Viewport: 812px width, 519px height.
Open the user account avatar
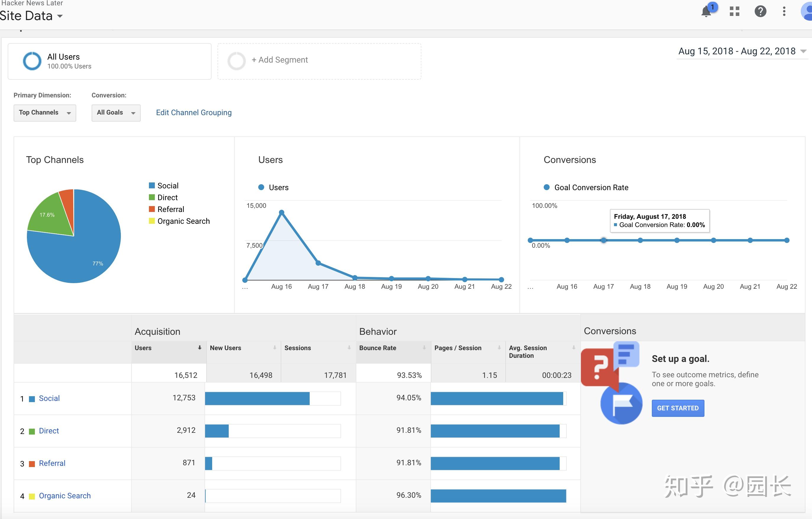[807, 12]
